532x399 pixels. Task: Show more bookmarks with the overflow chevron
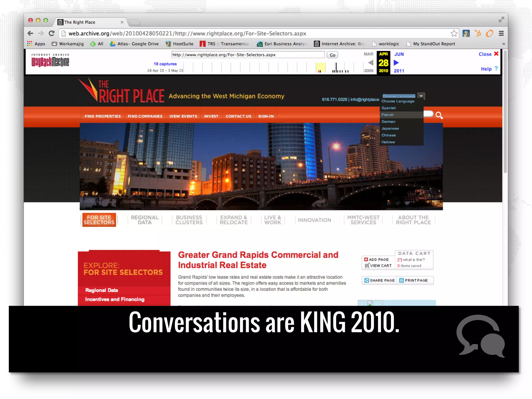(x=503, y=44)
